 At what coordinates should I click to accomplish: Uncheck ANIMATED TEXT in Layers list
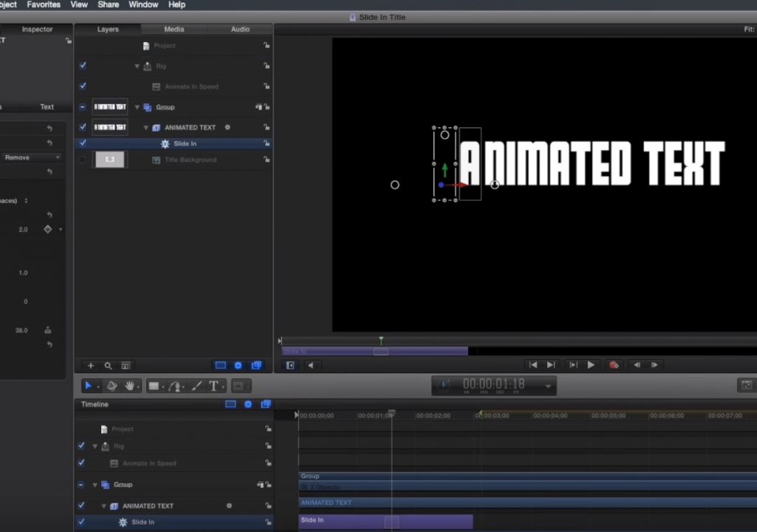point(83,127)
